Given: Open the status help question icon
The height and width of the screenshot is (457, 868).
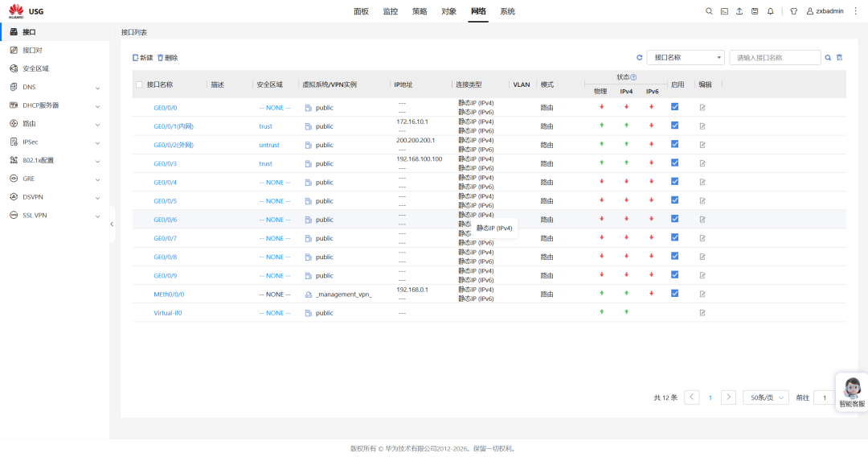Looking at the screenshot, I should (x=633, y=77).
